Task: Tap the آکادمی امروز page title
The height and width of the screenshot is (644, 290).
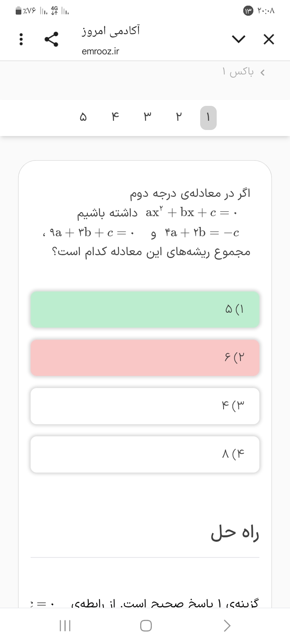Action: [x=111, y=31]
